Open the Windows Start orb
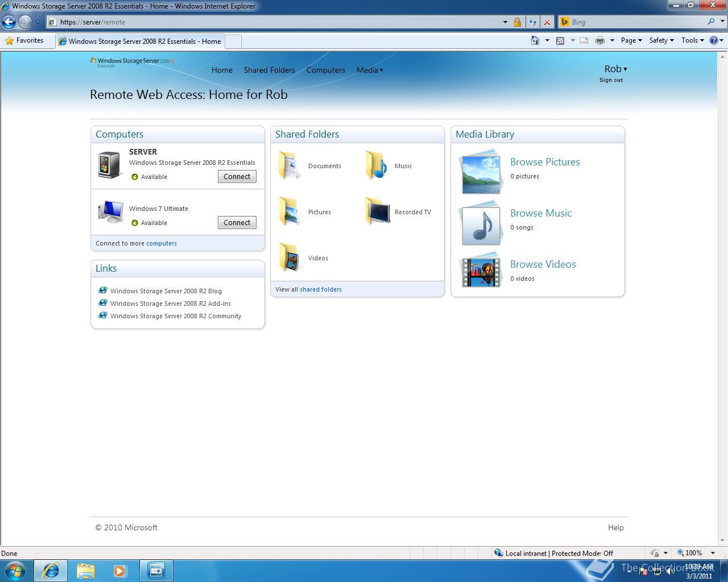 tap(15, 570)
